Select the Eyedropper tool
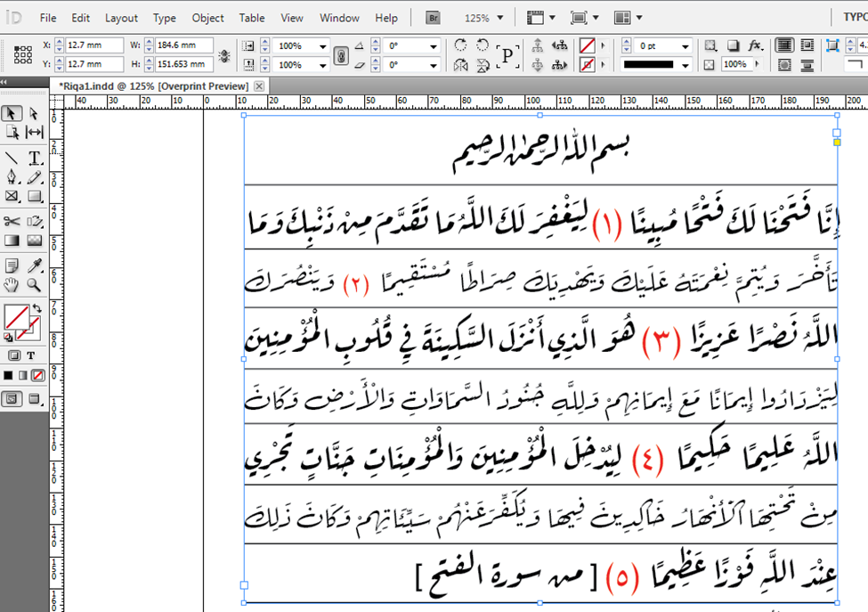Image resolution: width=868 pixels, height=612 pixels. 35,265
